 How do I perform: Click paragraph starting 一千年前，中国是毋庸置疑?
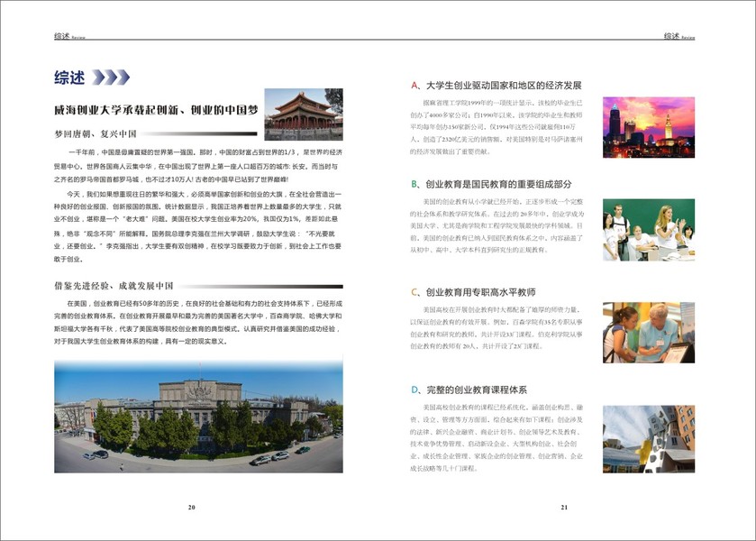pyautogui.click(x=198, y=166)
